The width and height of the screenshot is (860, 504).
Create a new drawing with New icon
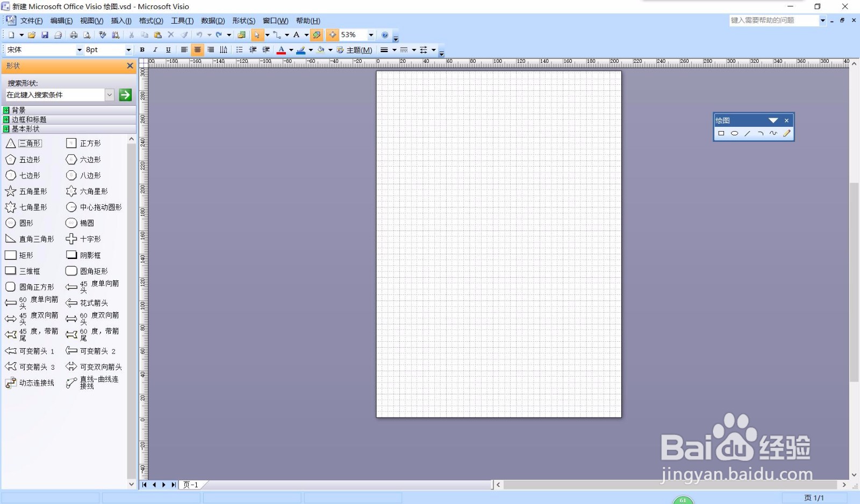click(x=11, y=35)
